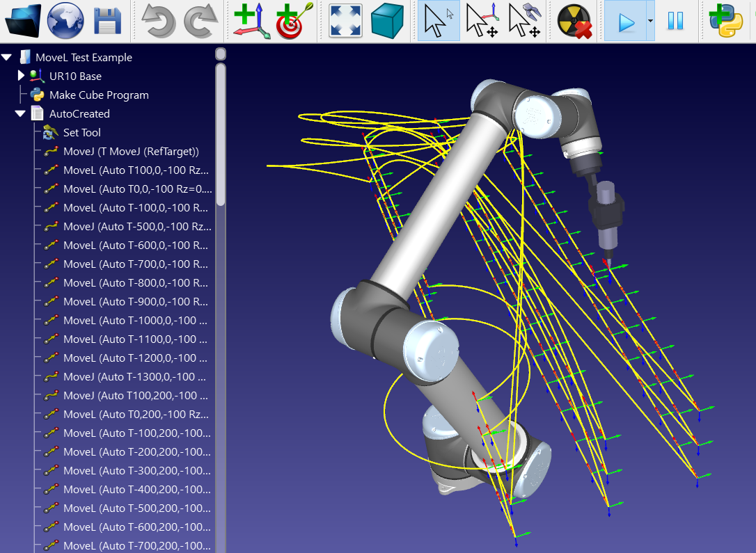Activate the Check collisions radiation icon
This screenshot has width=756, height=553.
[x=574, y=21]
